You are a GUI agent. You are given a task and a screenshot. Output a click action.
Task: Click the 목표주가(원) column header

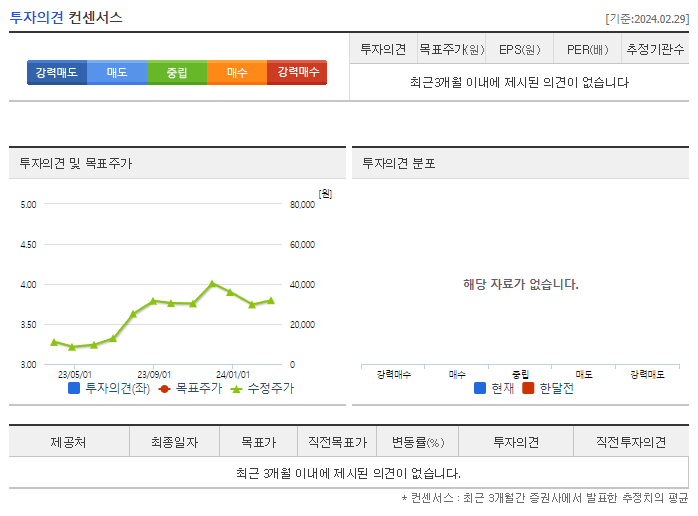click(451, 49)
